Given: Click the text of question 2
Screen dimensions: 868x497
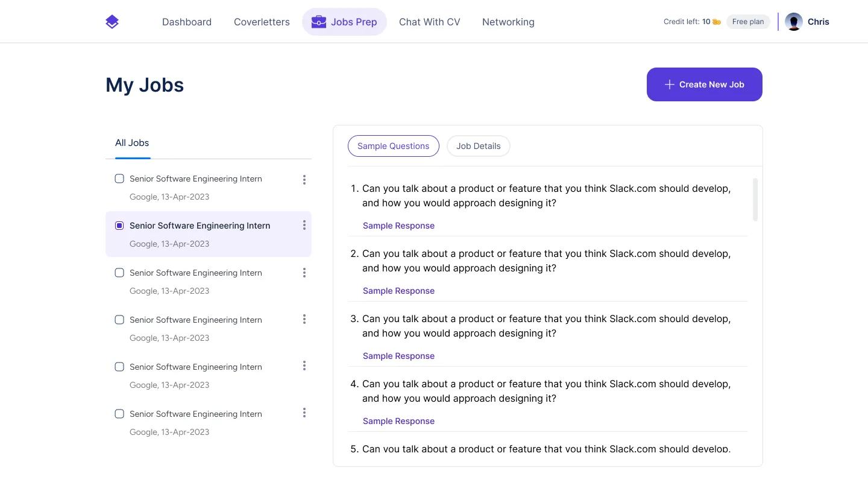Looking at the screenshot, I should [546, 261].
